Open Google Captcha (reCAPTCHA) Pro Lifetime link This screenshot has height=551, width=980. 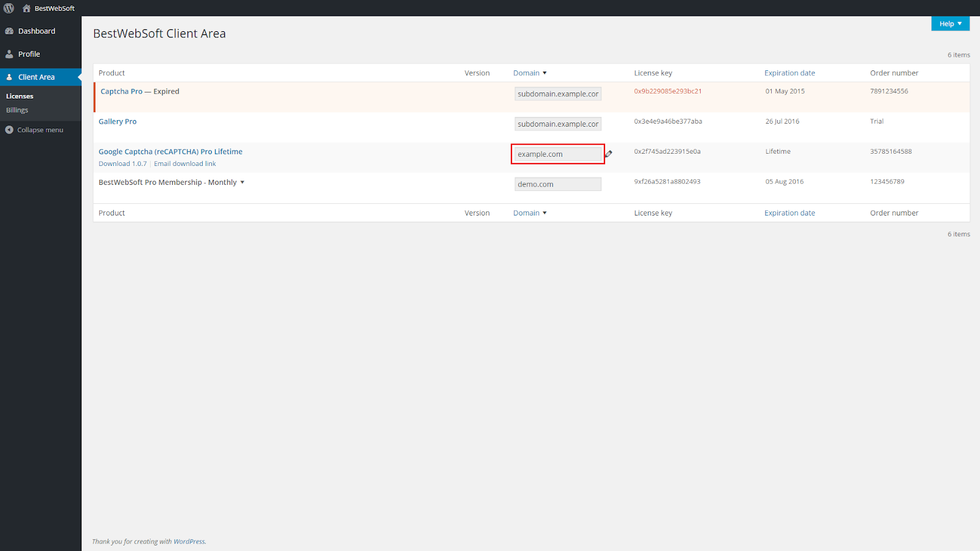pos(170,152)
